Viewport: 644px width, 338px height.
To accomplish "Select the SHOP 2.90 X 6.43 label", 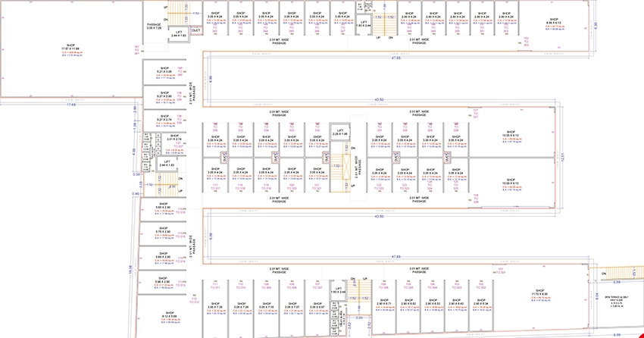I will click(x=457, y=302).
